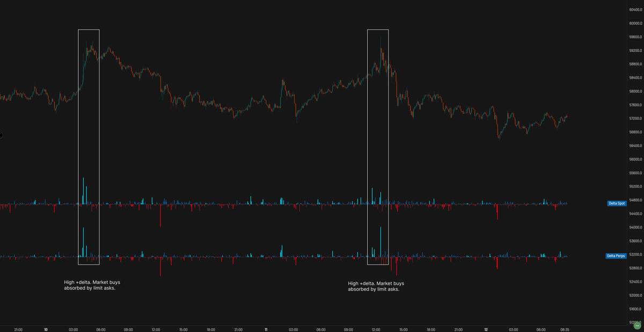
Task: Click the 58000.0 price axis label
Action: click(636, 91)
